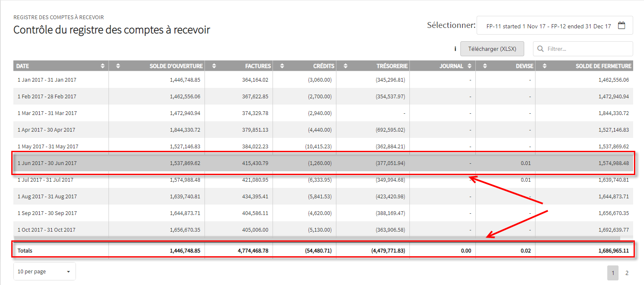Sort by FACTURES column arrows
This screenshot has height=285, width=644.
[x=214, y=66]
